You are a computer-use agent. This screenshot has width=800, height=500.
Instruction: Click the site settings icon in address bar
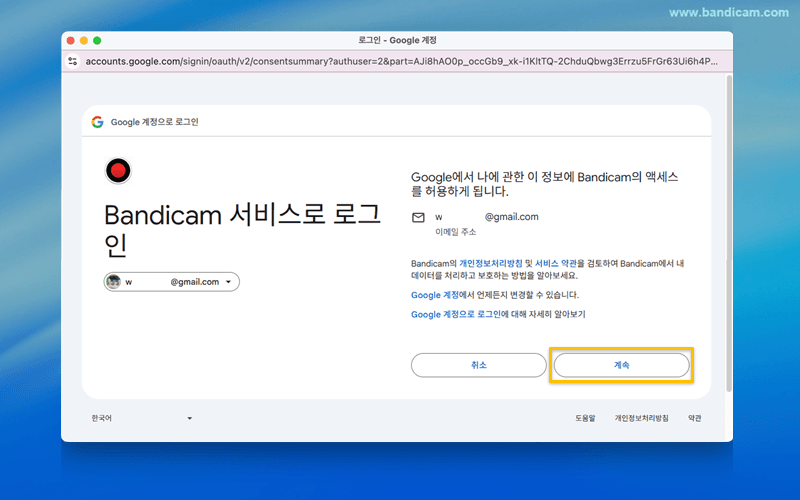click(x=73, y=61)
